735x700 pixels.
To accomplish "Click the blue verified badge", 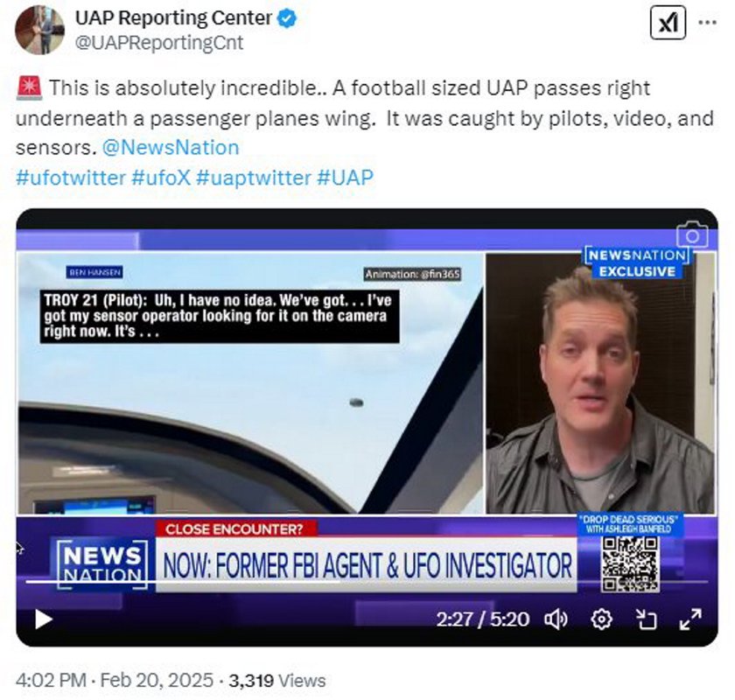I will [x=287, y=18].
